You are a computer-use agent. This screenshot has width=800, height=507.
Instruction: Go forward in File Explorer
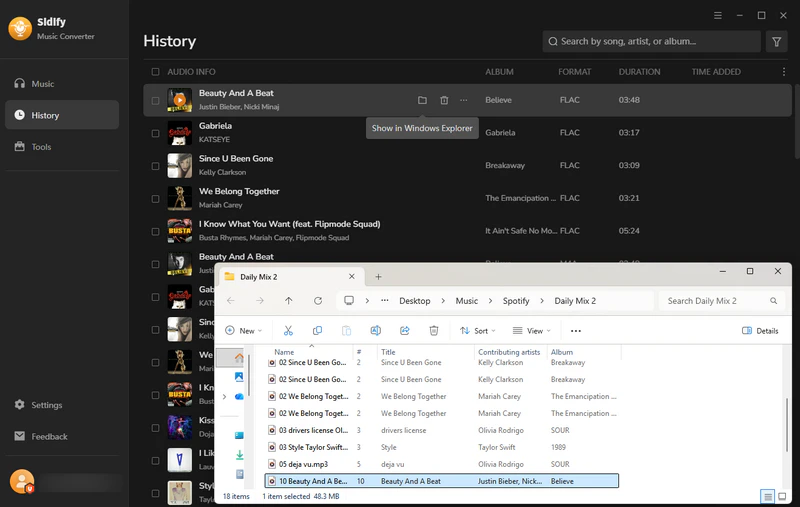(x=260, y=301)
